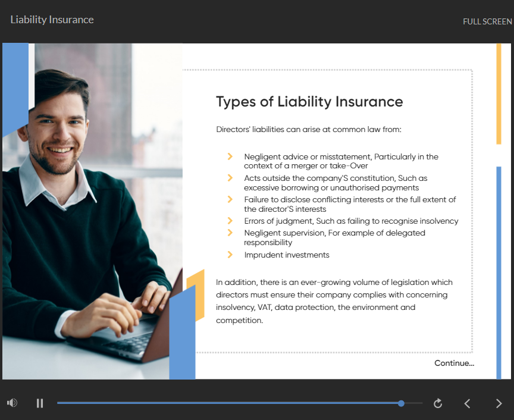Click the Continue... link
This screenshot has width=514, height=420.
(x=454, y=363)
